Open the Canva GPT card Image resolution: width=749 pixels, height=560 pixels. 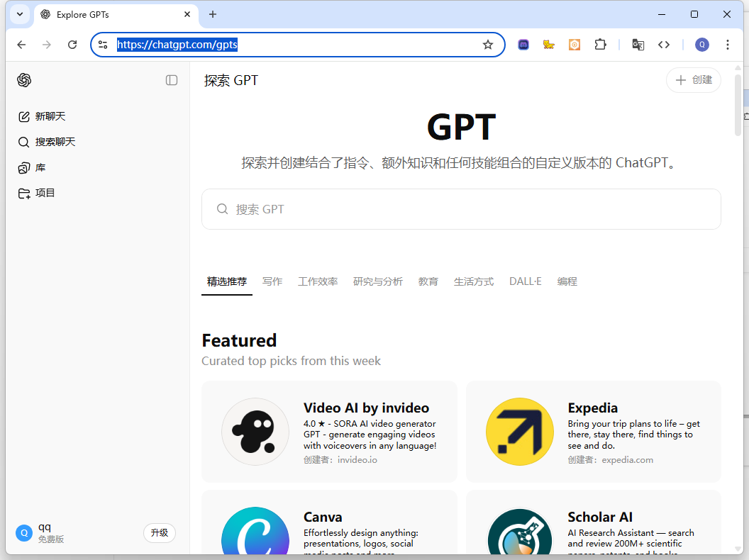329,522
